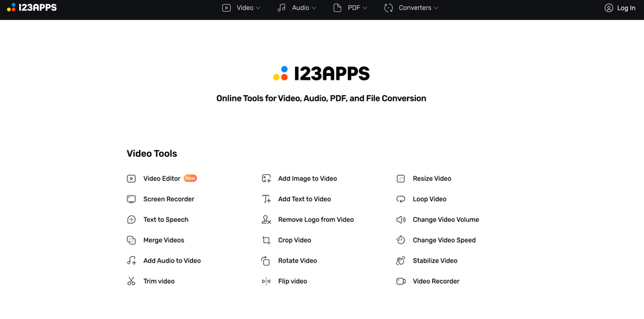The image size is (644, 319).
Task: Open the Remove Logo from Video link
Action: pyautogui.click(x=316, y=220)
